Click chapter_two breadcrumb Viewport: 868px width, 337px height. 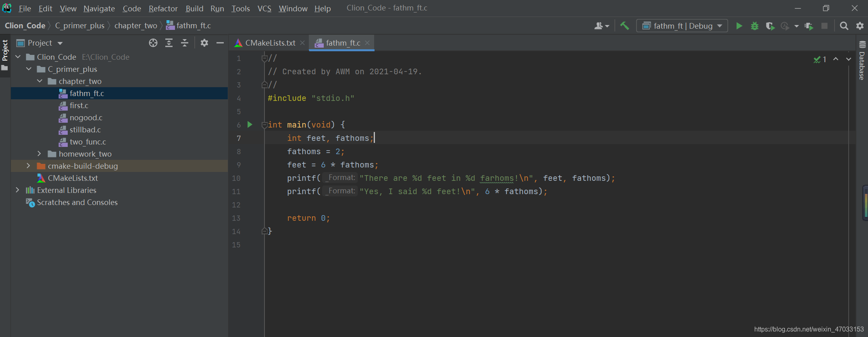[x=135, y=25]
